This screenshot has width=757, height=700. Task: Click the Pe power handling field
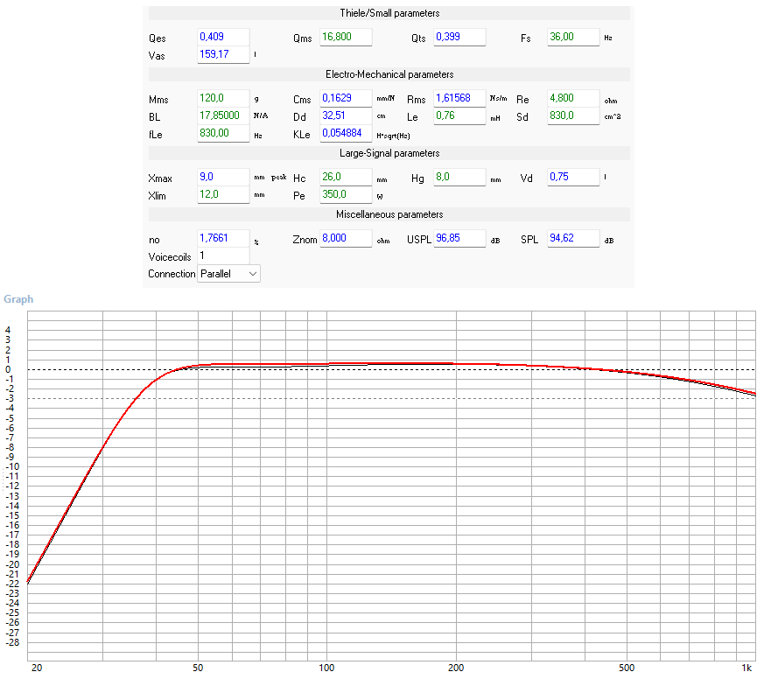(345, 194)
